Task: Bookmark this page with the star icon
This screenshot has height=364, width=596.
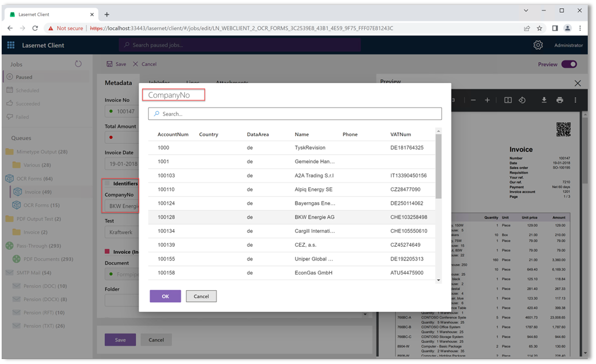Action: [x=539, y=28]
